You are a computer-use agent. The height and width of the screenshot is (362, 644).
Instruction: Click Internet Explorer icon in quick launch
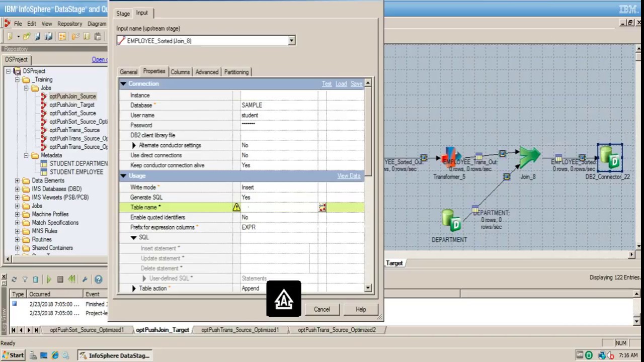[x=55, y=355]
